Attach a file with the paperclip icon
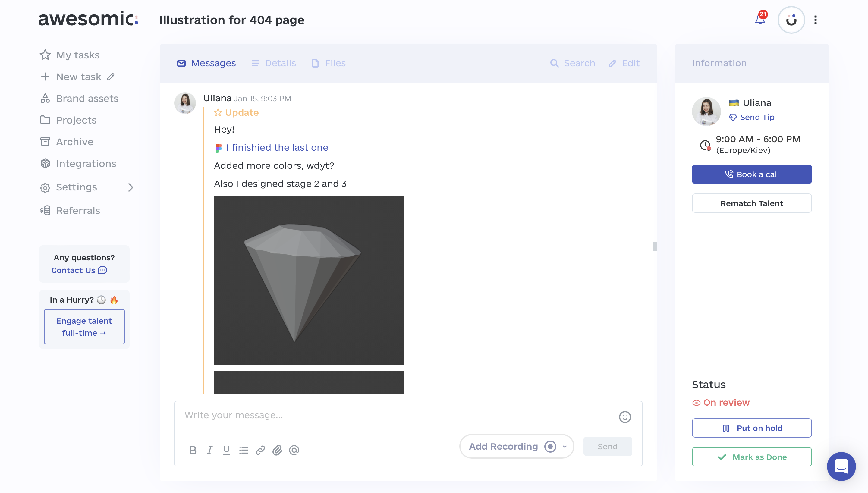The height and width of the screenshot is (493, 868). coord(278,450)
